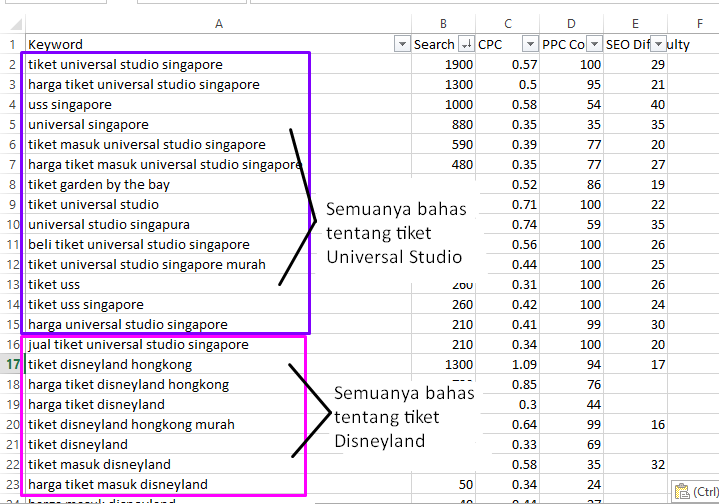Screen dimensions: 719x504
Task: Click cell 'harga tiket masuk universal studio singapore'
Action: click(x=218, y=165)
